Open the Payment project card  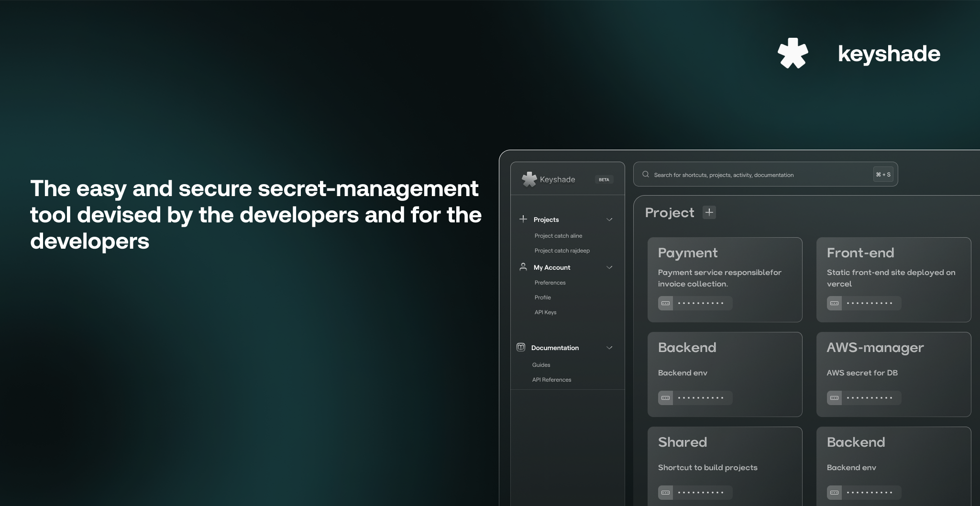point(725,280)
